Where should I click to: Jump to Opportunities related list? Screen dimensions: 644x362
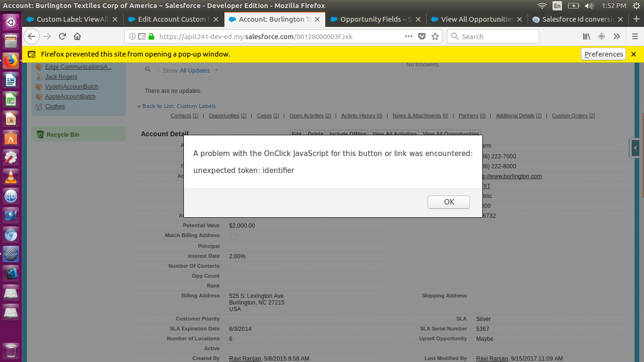(x=228, y=115)
